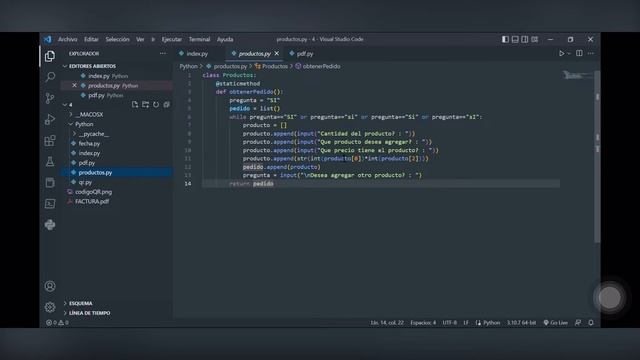
Task: Open the Ver menu
Action: [140, 39]
